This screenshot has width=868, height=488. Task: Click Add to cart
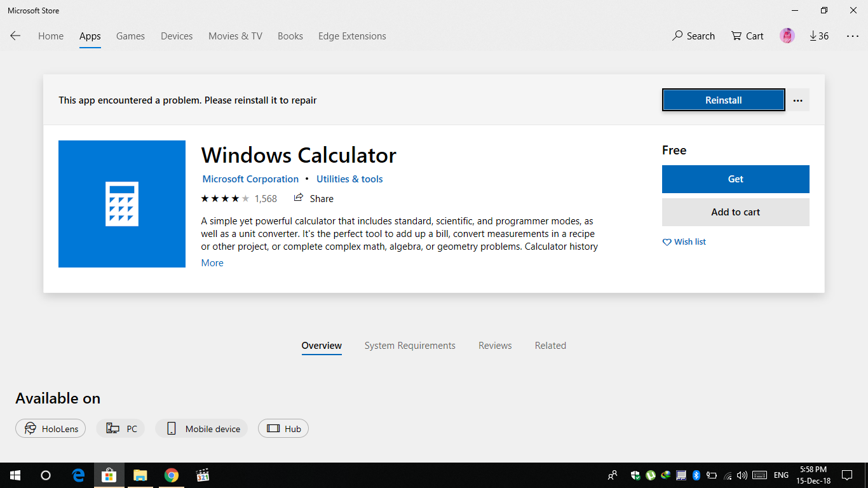(x=736, y=212)
